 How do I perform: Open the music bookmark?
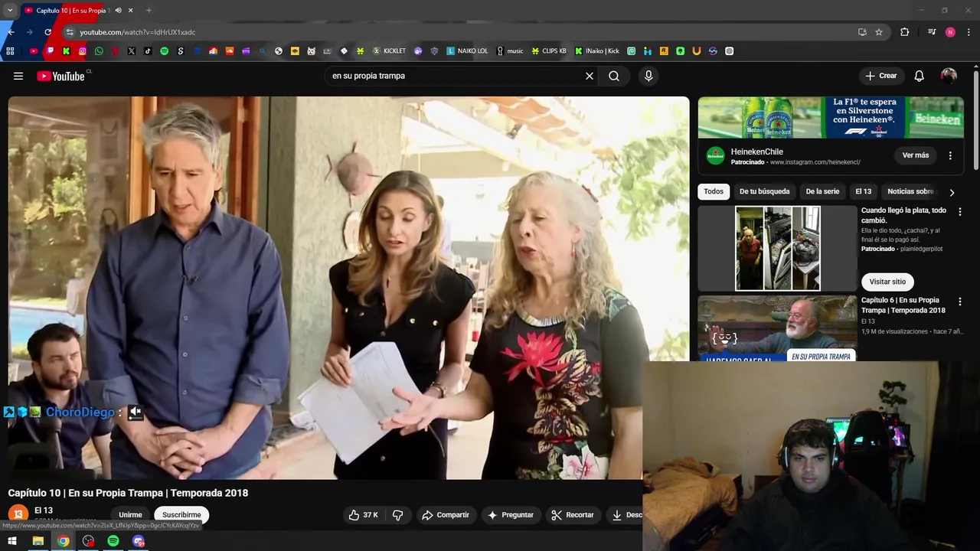click(510, 51)
